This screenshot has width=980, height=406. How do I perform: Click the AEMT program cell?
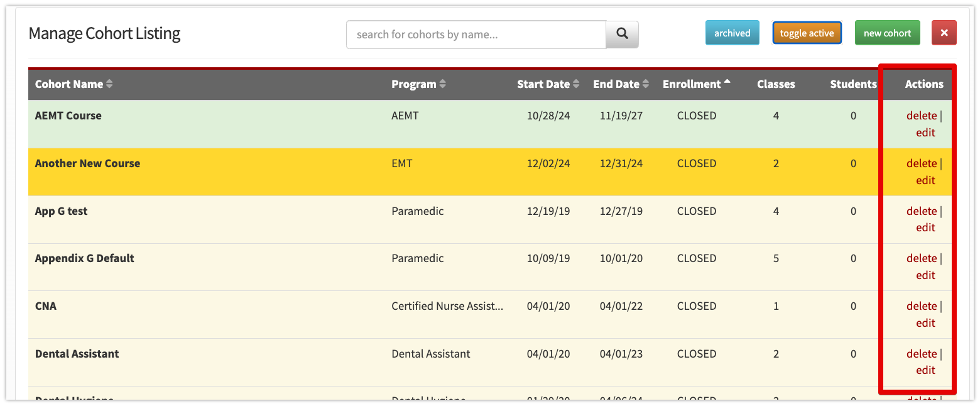(x=405, y=116)
